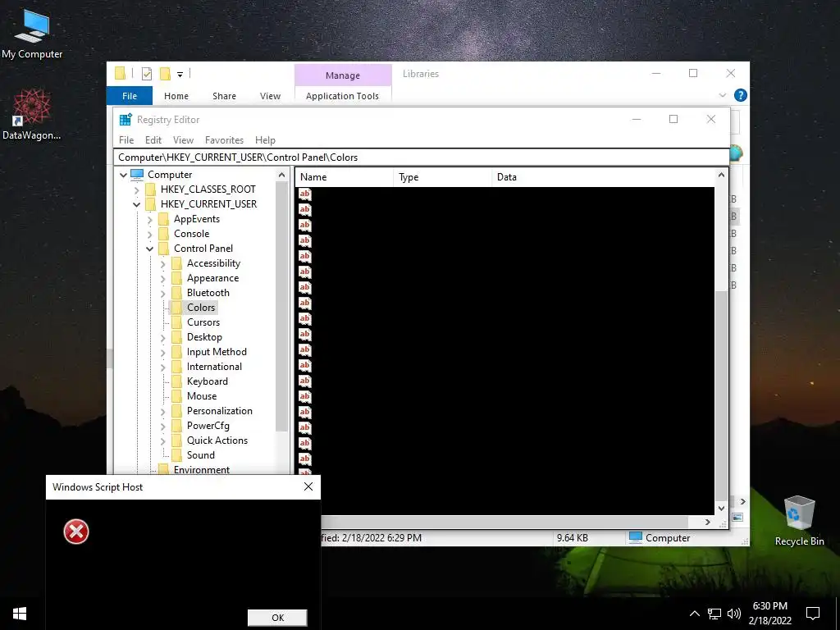Expand the AppEvents key
840x630 pixels.
149,219
